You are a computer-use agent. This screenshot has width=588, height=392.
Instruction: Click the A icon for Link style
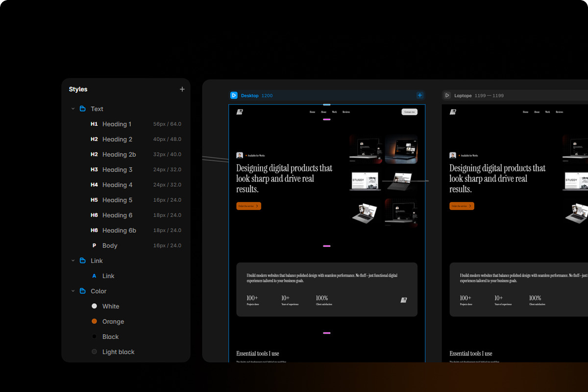click(94, 276)
